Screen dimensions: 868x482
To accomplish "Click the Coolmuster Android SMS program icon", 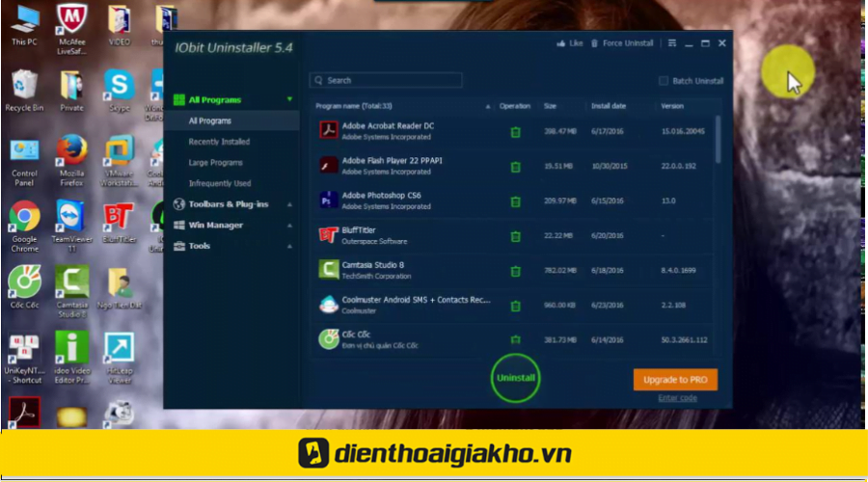I will 328,305.
